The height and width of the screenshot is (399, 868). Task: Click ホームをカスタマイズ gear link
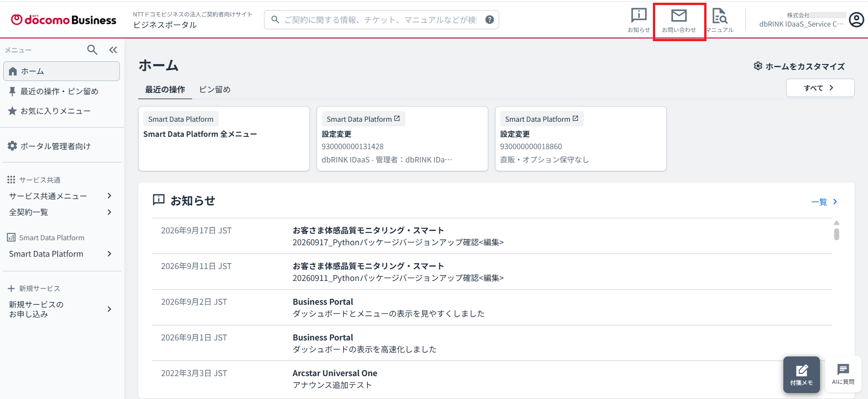[799, 66]
